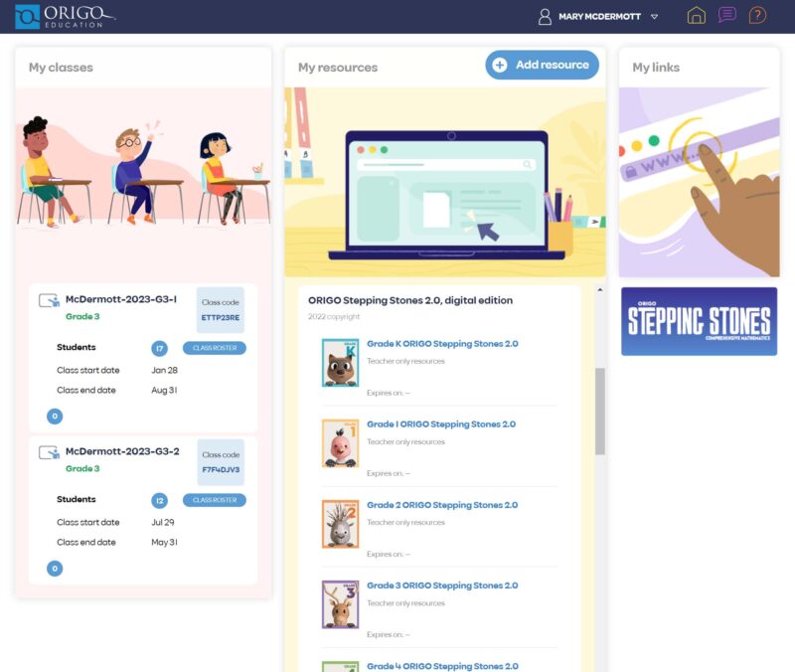The image size is (795, 672).
Task: Open the messages speech bubble icon
Action: coord(728,14)
